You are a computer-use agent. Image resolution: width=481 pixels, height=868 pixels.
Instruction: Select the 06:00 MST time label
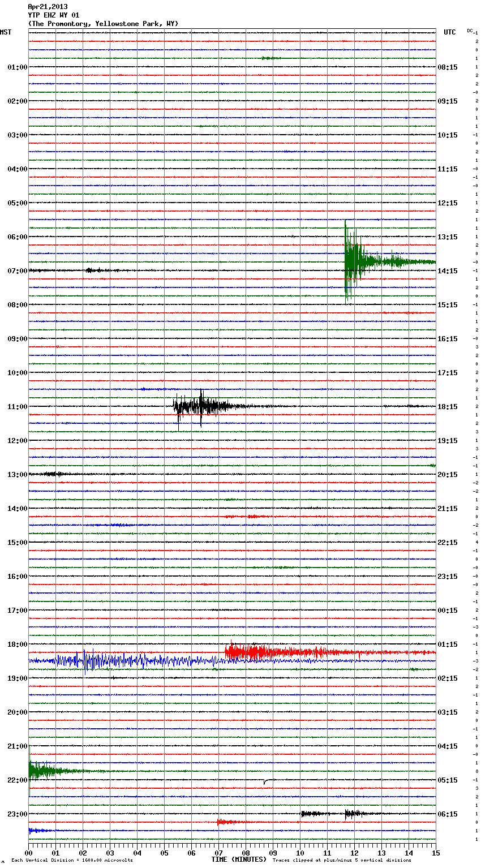click(17, 237)
